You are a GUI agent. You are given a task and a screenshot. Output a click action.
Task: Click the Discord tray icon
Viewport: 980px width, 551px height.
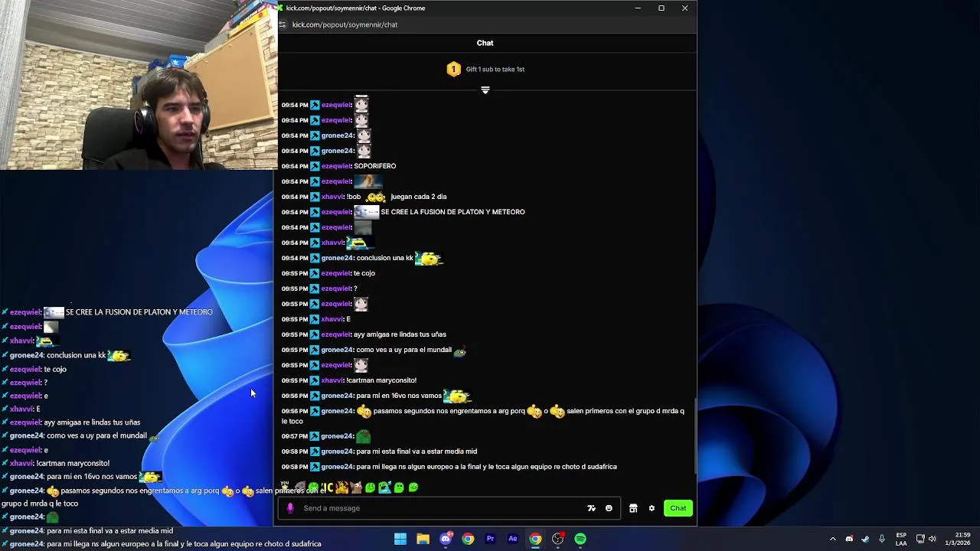click(x=849, y=539)
